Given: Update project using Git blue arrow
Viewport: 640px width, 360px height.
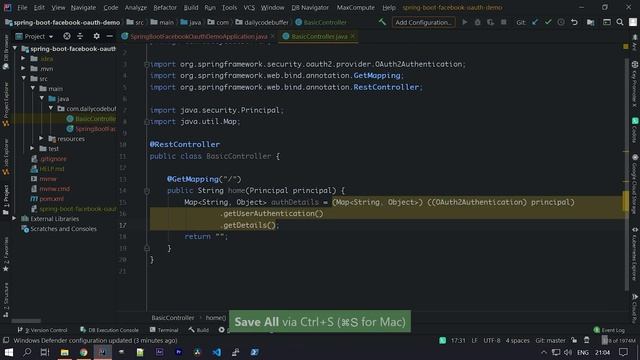Looking at the screenshot, I should 535,22.
